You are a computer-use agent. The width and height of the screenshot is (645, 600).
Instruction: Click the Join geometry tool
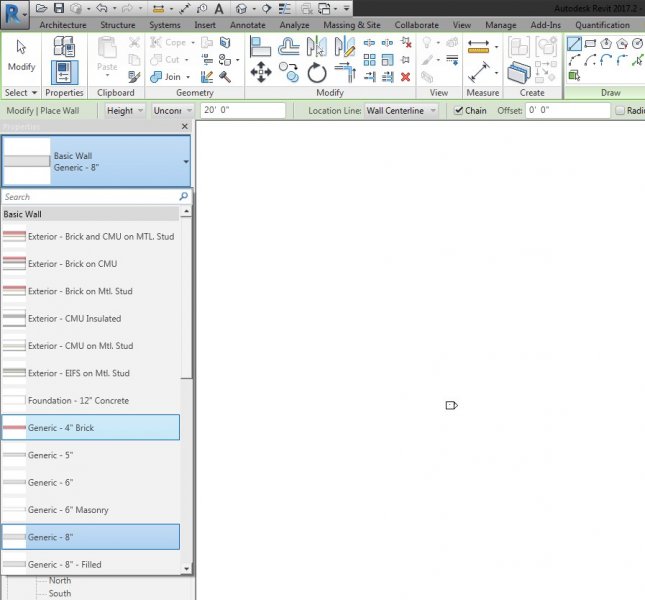pos(165,77)
